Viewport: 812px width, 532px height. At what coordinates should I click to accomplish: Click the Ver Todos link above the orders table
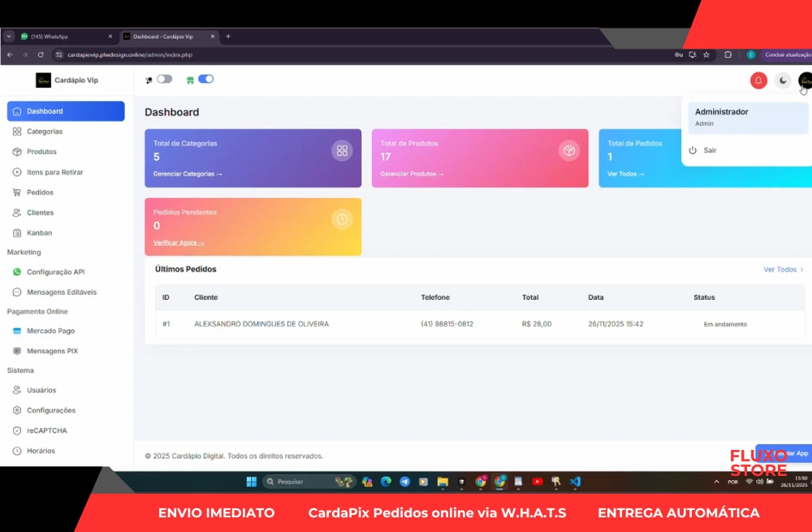click(x=783, y=270)
